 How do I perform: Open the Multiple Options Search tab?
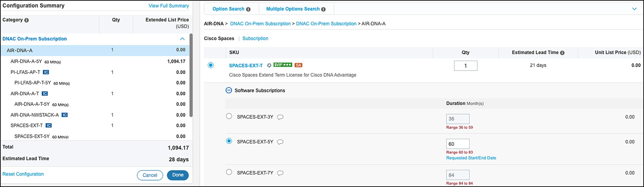point(293,9)
